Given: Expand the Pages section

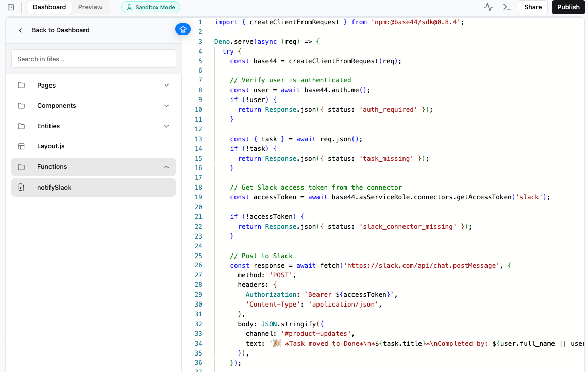Looking at the screenshot, I should (x=166, y=84).
